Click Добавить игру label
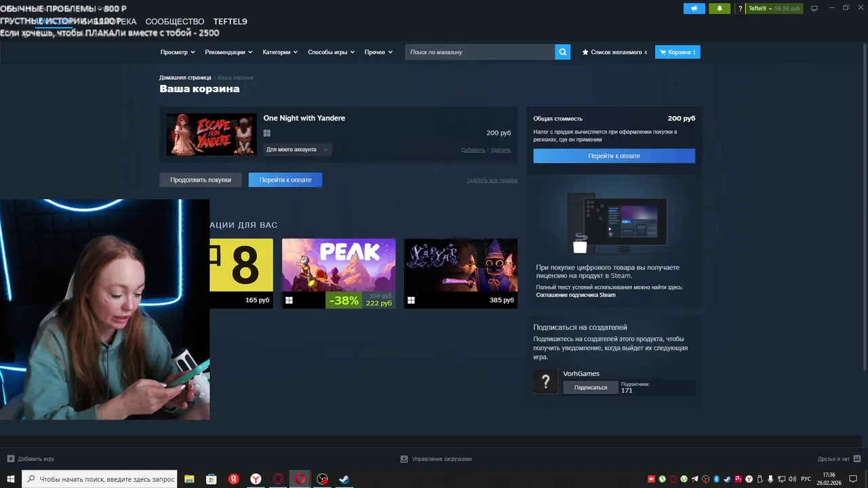868x488 pixels. (x=36, y=459)
